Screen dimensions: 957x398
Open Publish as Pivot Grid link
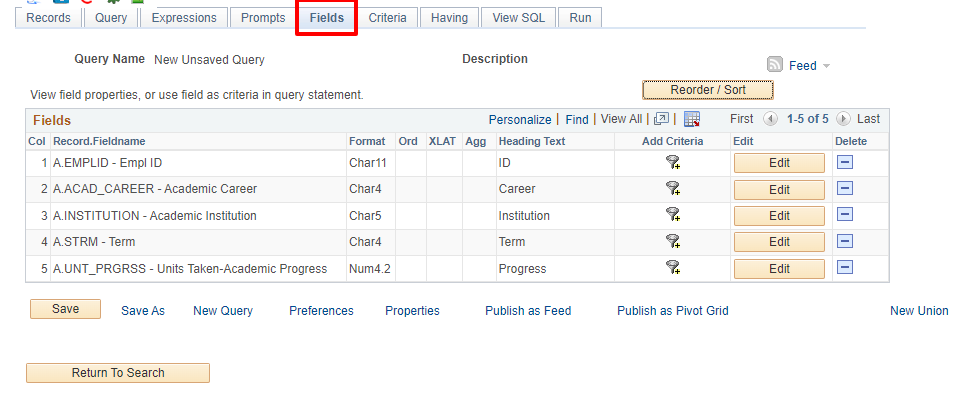(x=673, y=311)
